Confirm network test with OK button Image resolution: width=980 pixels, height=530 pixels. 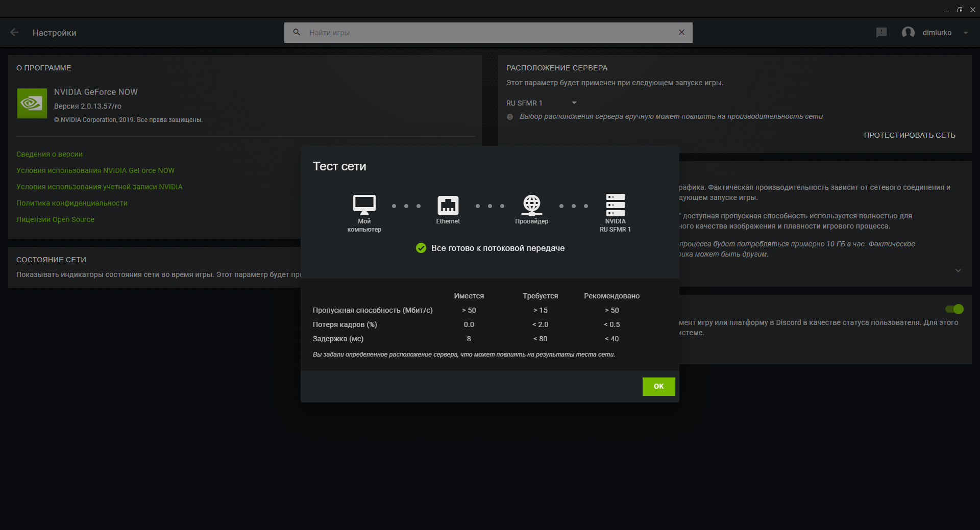(x=658, y=386)
